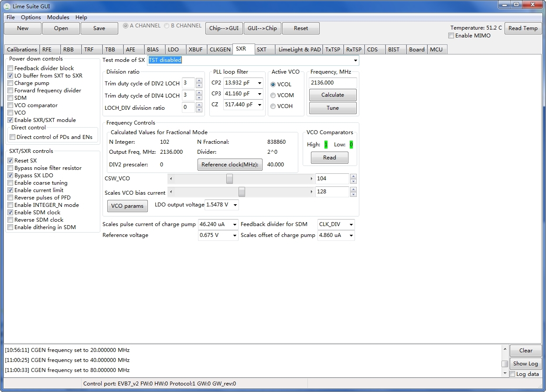The width and height of the screenshot is (546, 392).
Task: Open the Test mode of SX dropdown
Action: pyautogui.click(x=355, y=61)
